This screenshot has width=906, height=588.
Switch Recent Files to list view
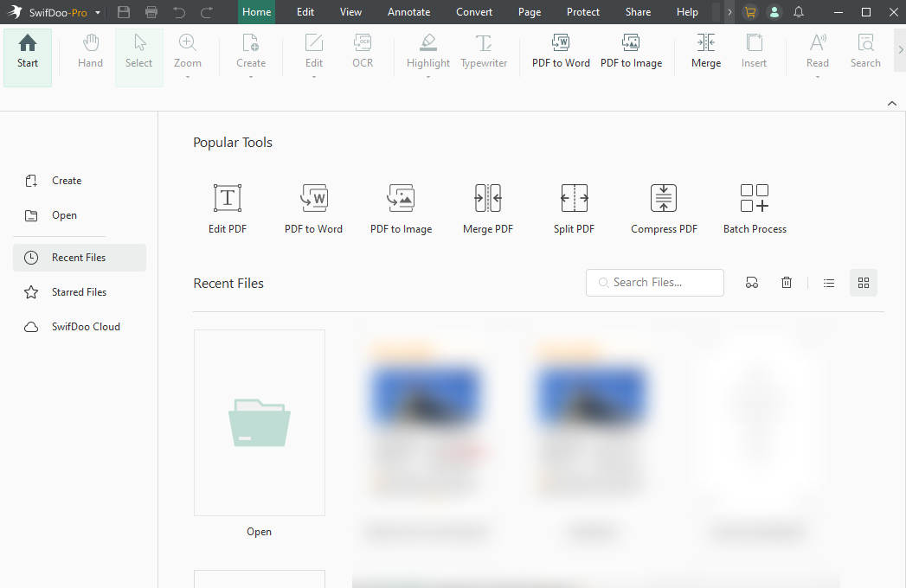(828, 282)
